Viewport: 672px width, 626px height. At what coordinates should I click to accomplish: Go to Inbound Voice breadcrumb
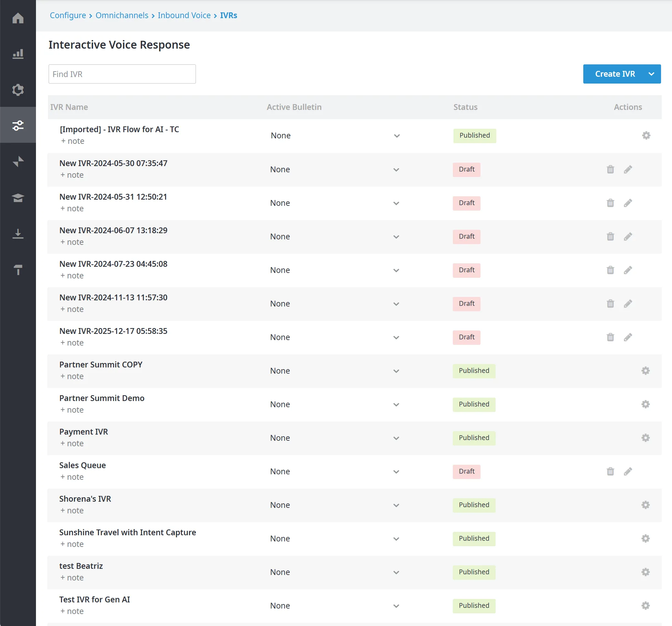(x=184, y=15)
